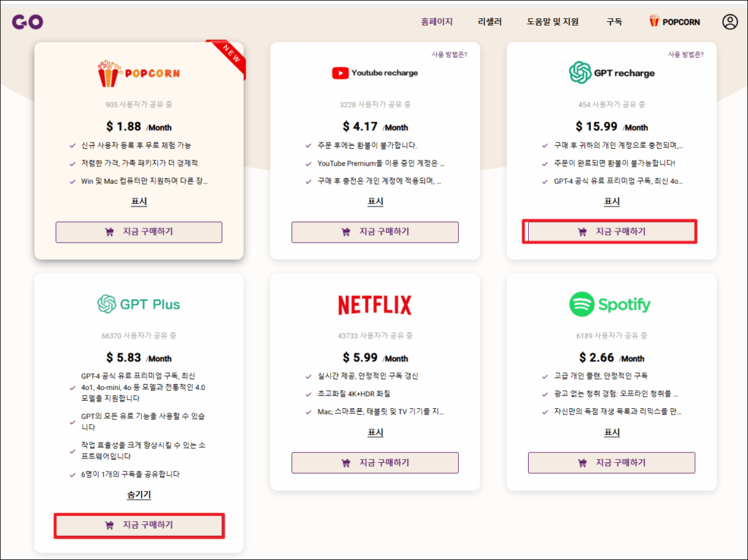Click 저렴한 가격, 가족 패키지가 더 경제적
Viewport: 748px width, 560px height.
[140, 163]
